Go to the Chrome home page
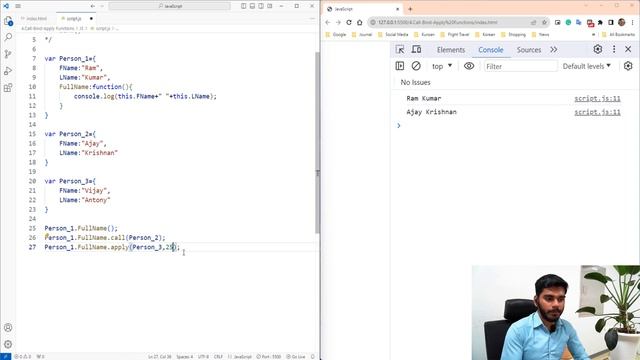 pos(360,22)
